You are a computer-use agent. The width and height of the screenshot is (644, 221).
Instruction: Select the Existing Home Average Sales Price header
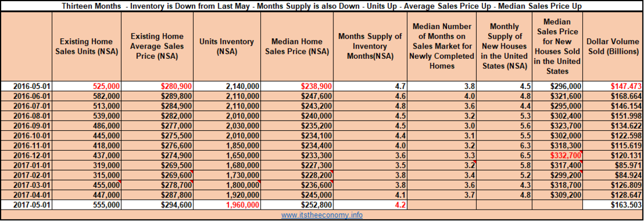[157, 46]
